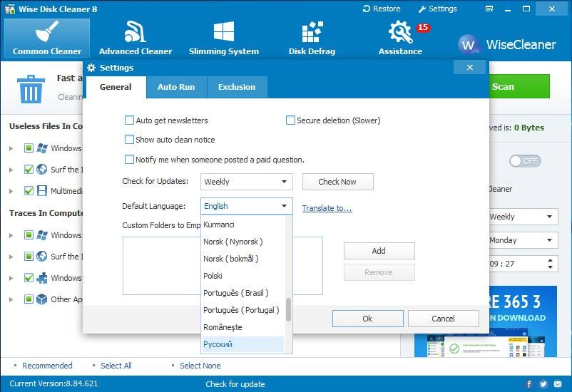572x392 pixels.
Task: Uncheck Surf the Internet under Useless Files
Action: tap(29, 169)
